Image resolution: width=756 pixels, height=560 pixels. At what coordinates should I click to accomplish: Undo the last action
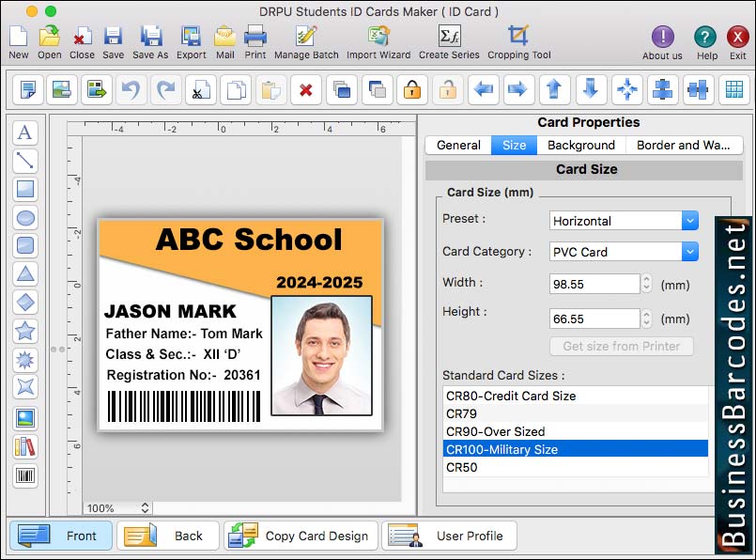131,89
